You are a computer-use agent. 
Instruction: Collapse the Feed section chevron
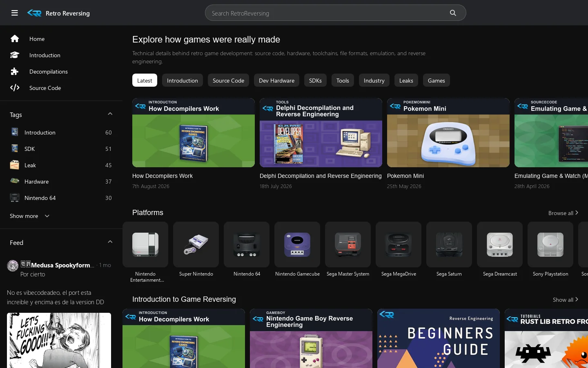[x=110, y=242]
